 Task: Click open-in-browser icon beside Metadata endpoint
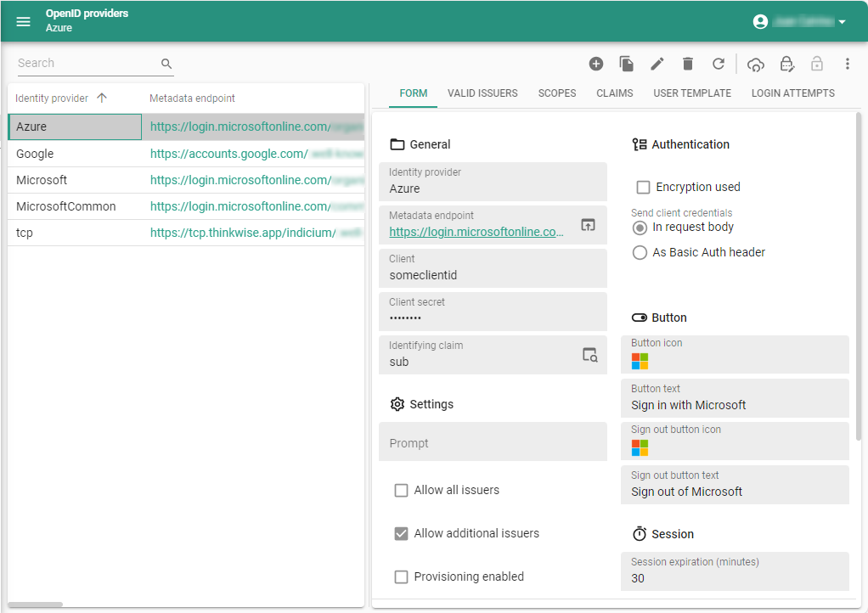tap(588, 225)
